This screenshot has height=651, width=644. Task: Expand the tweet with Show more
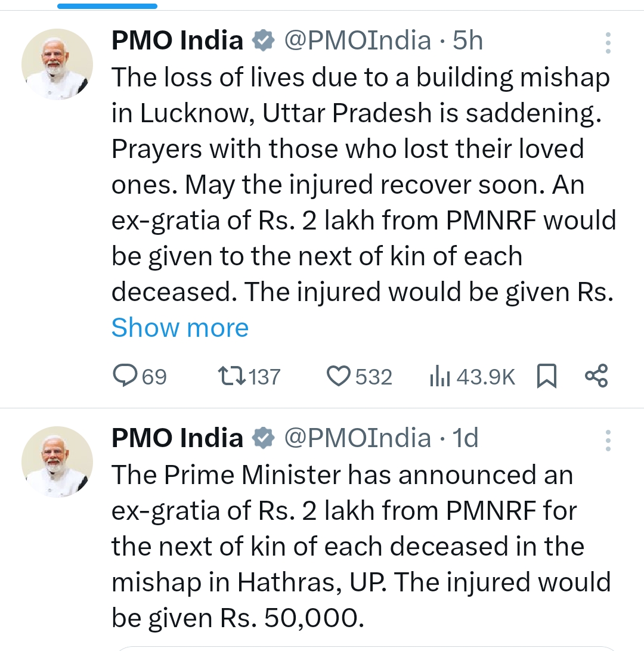click(179, 328)
